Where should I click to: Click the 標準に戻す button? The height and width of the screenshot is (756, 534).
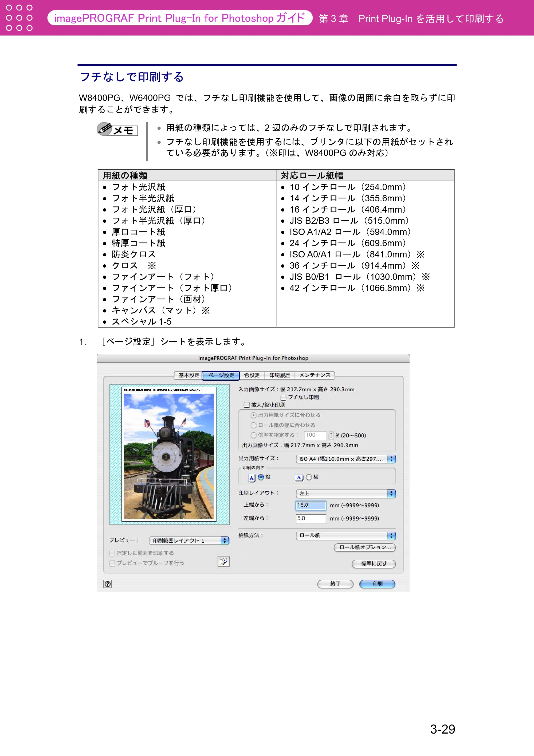tap(374, 564)
